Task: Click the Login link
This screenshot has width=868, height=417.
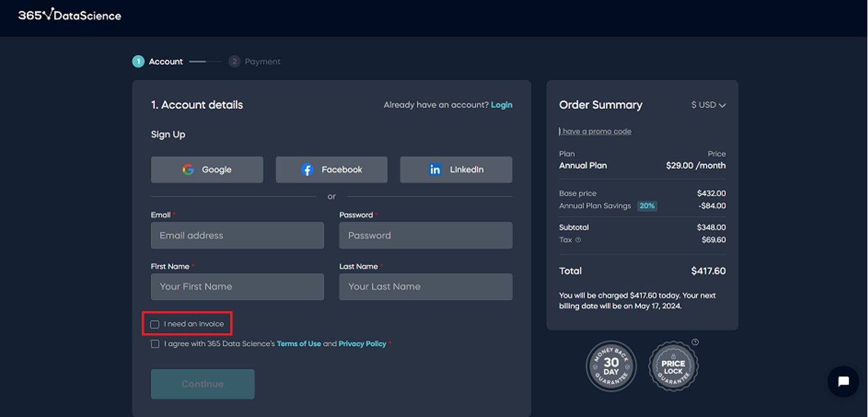Action: 501,105
